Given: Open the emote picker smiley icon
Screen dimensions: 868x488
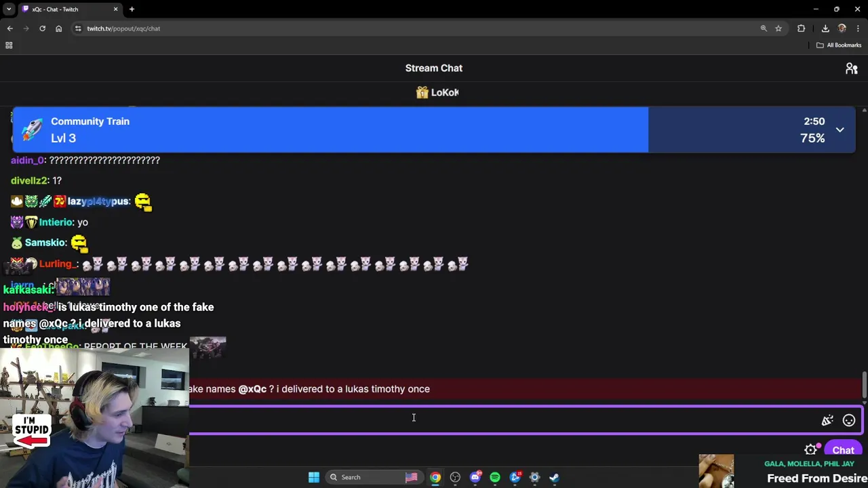Looking at the screenshot, I should click(x=848, y=420).
